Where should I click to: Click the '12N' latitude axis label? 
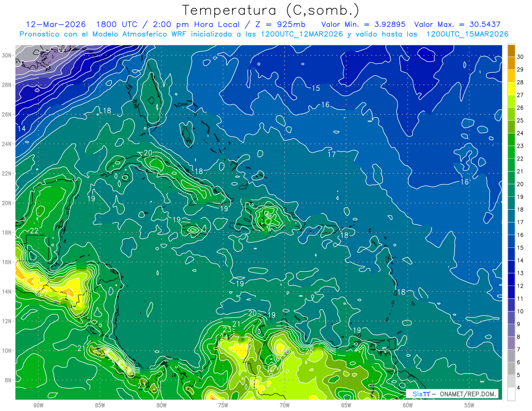[x=7, y=321]
